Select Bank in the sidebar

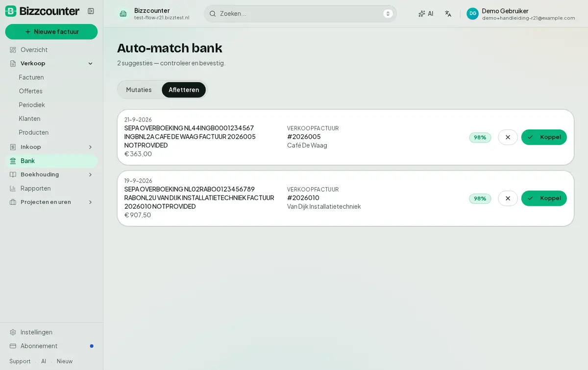pos(51,161)
